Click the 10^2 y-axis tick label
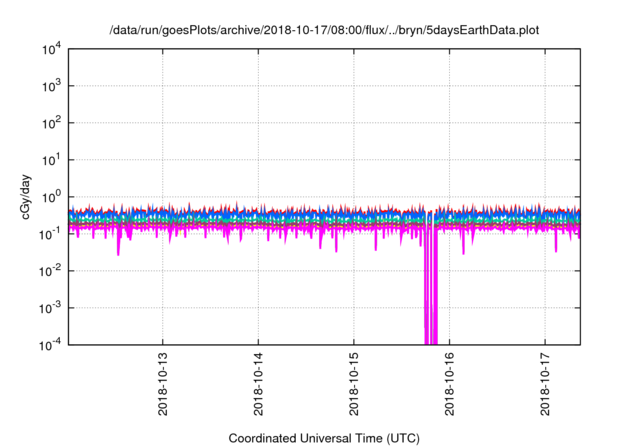Screen dimensions: 640x448 [51, 123]
